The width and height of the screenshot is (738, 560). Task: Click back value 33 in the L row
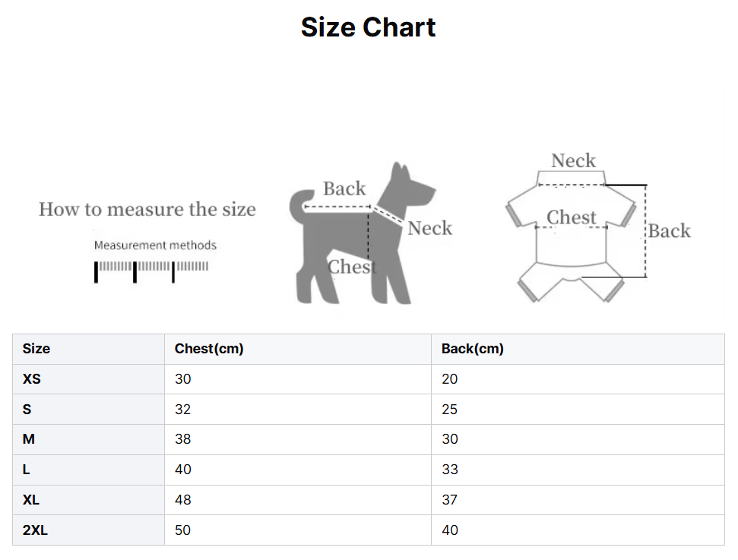click(450, 470)
